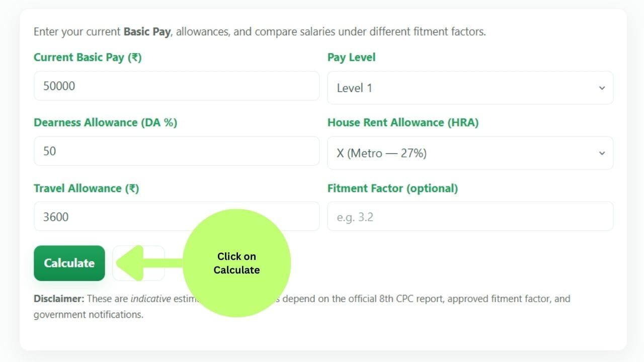Click the Dearness Allowance percentage field
This screenshot has width=644, height=362.
click(x=176, y=151)
